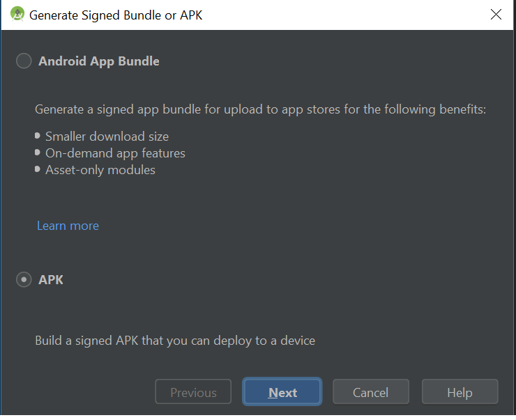Click bullet dot beside Smaller download size
The height and width of the screenshot is (420, 516).
[x=38, y=136]
